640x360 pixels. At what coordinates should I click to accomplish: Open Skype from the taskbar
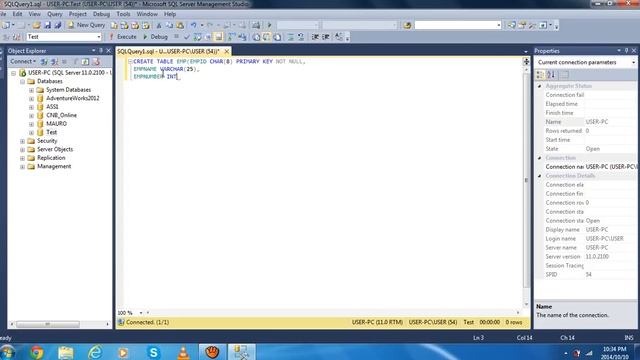pos(154,352)
